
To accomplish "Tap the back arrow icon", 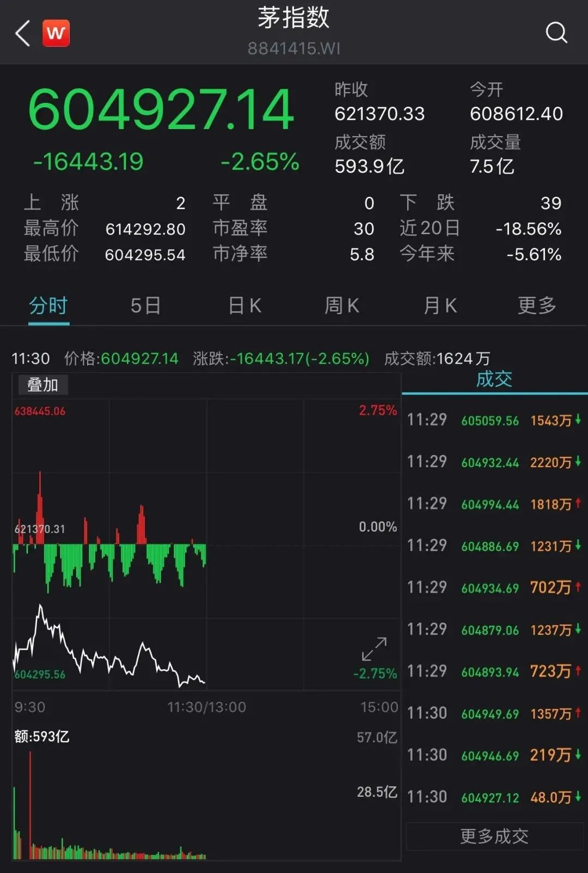I will pos(22,33).
